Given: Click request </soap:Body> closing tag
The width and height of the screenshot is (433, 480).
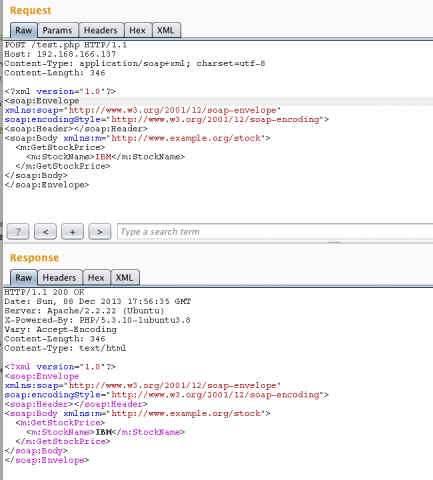Looking at the screenshot, I should pos(36,175).
